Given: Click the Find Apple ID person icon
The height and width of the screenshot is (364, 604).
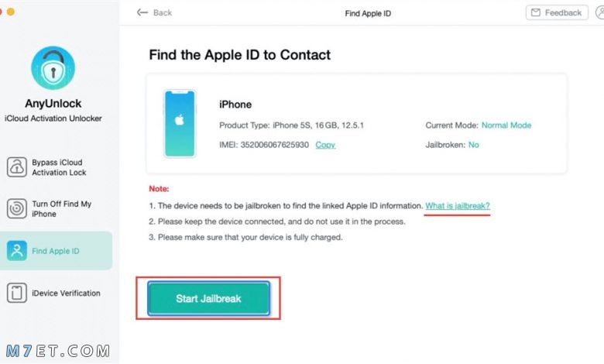Looking at the screenshot, I should (16, 251).
